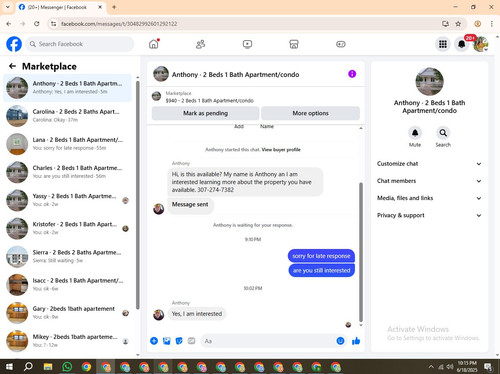Search in conversation using the magnifier icon
Screen dimensions: 500x374
(443, 133)
